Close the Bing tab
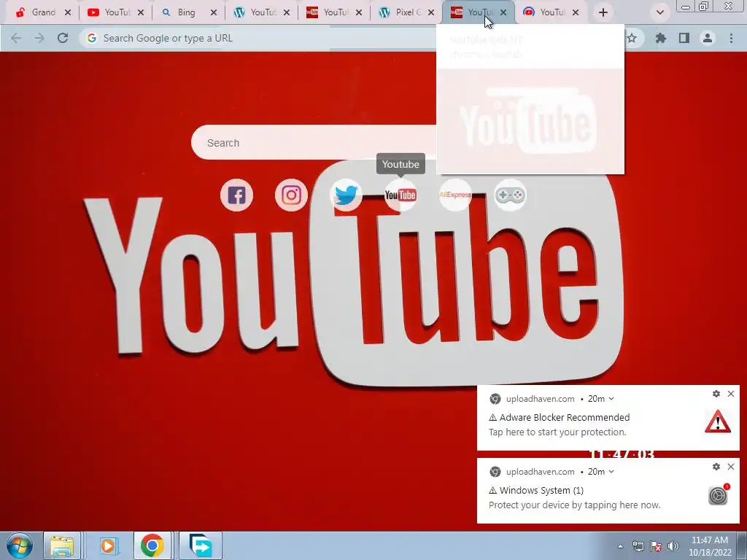747x560 pixels. click(x=214, y=12)
